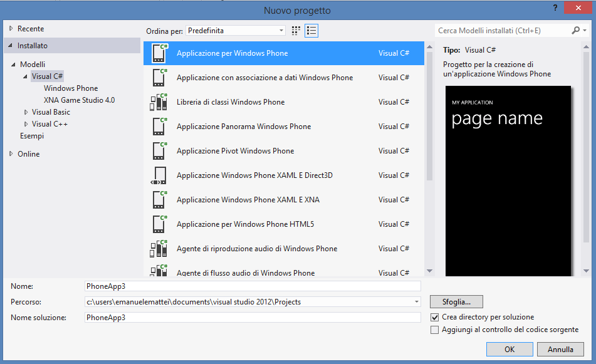
Task: Click the template list scroll down arrow
Action: [429, 271]
